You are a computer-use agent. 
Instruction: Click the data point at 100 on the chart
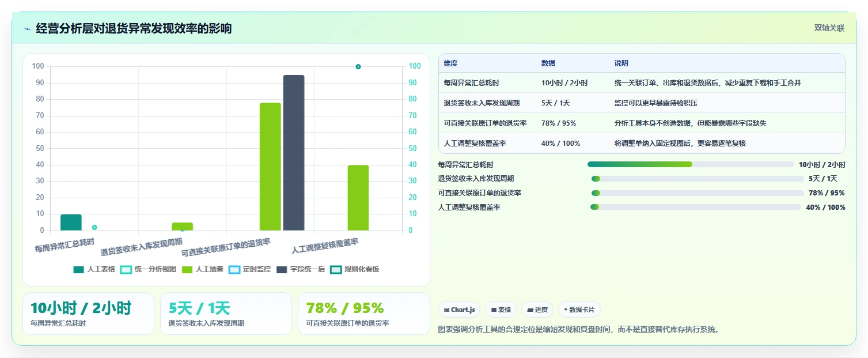[x=358, y=67]
